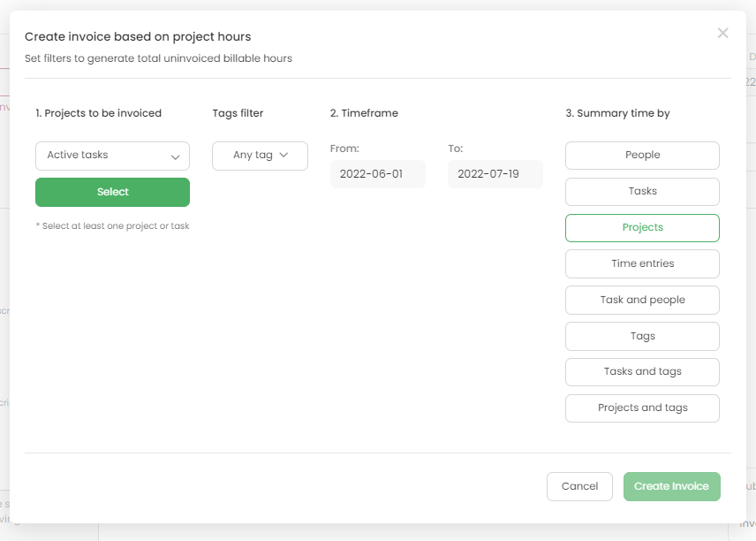The width and height of the screenshot is (756, 541).
Task: Summarize time by People
Action: coord(642,156)
